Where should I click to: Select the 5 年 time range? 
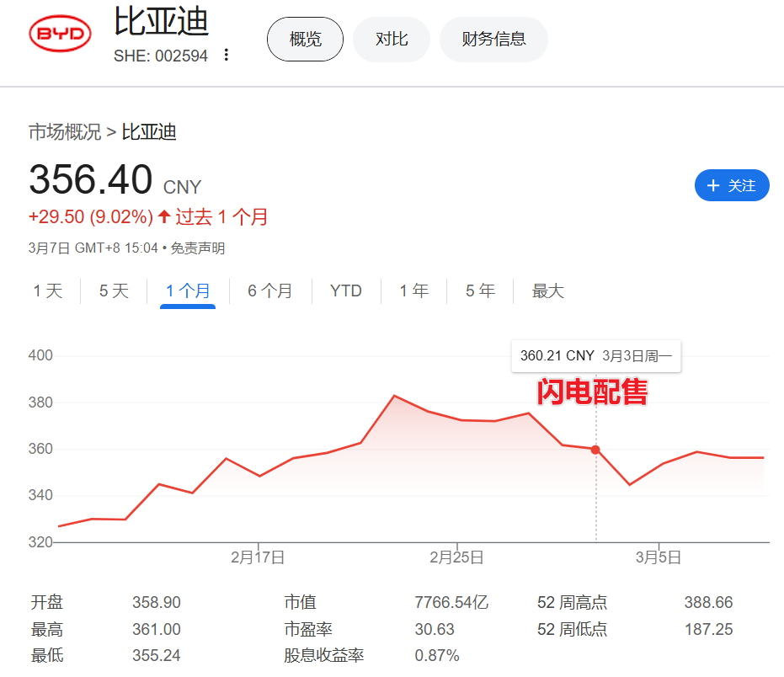tap(480, 291)
